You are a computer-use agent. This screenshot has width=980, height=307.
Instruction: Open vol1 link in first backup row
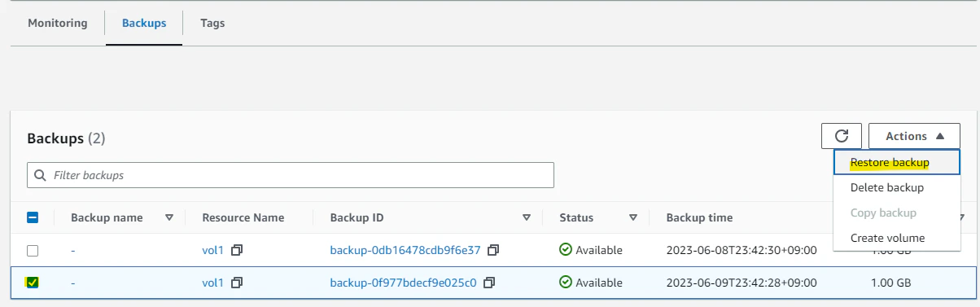point(212,250)
